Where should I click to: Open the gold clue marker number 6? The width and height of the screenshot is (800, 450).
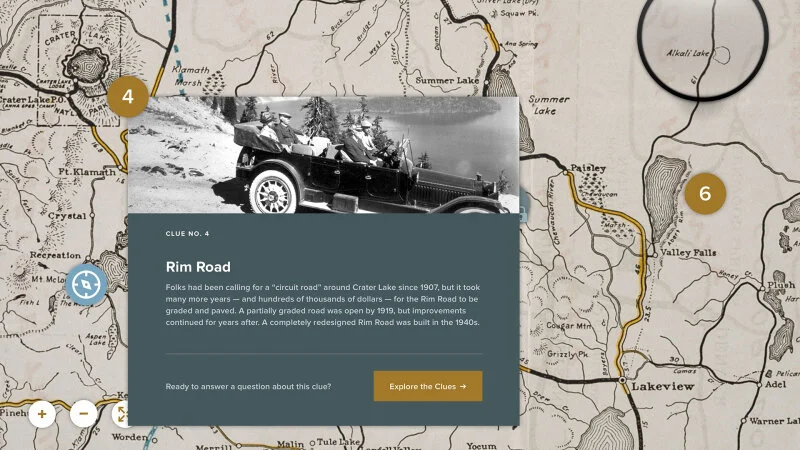(x=705, y=193)
